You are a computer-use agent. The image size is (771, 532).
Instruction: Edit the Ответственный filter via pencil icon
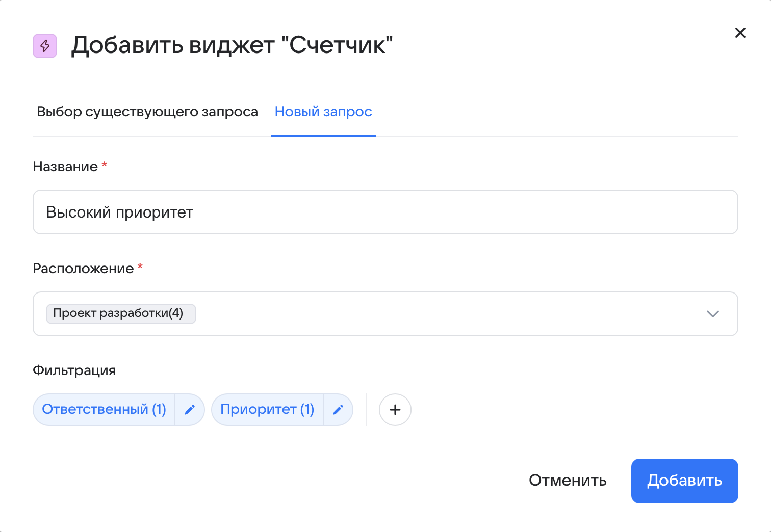tap(190, 409)
